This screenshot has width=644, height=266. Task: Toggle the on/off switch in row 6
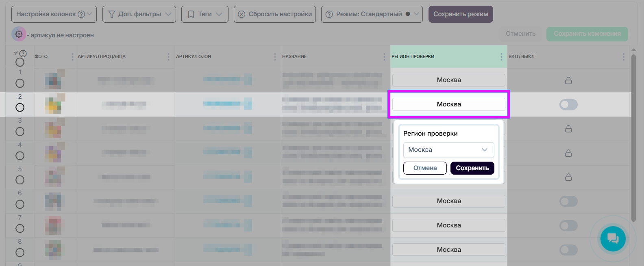point(568,201)
